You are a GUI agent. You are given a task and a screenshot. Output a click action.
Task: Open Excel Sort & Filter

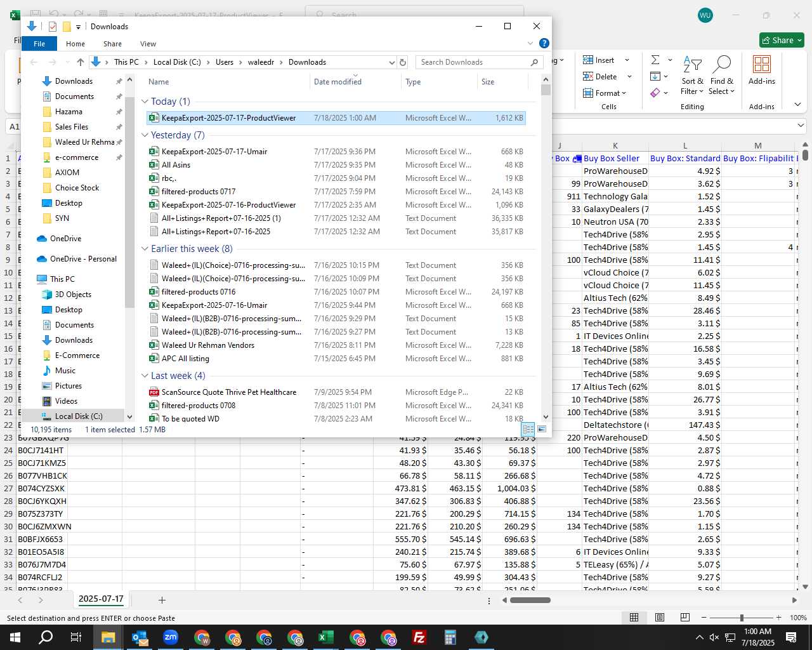click(692, 75)
